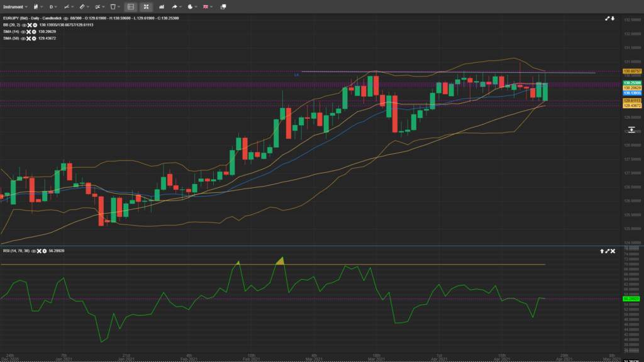This screenshot has width=644, height=362.
Task: Toggle visibility of SMA (50) indicator
Action: click(23, 38)
